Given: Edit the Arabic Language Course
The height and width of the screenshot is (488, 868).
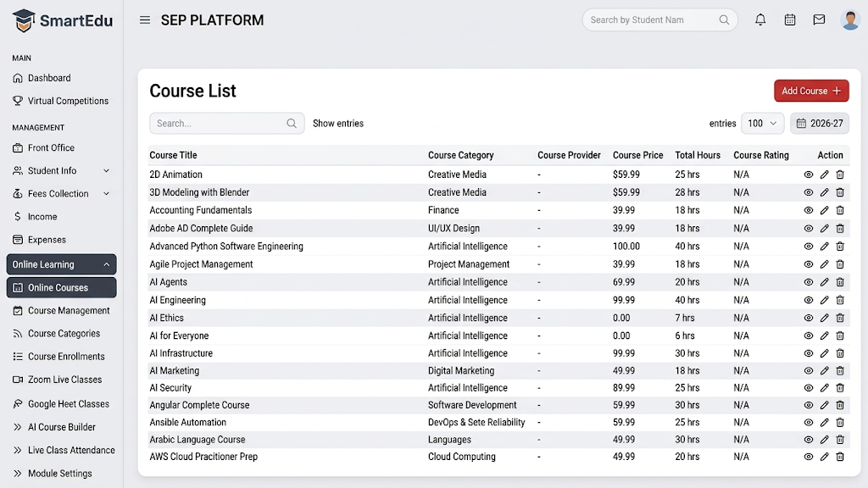Looking at the screenshot, I should [824, 440].
